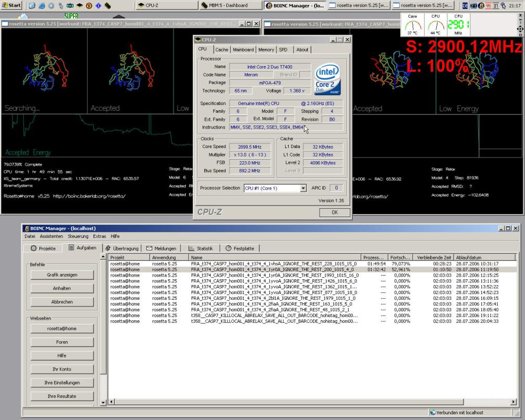Select the task row with 52,961% progress
The height and width of the screenshot is (420, 525).
[x=312, y=270]
